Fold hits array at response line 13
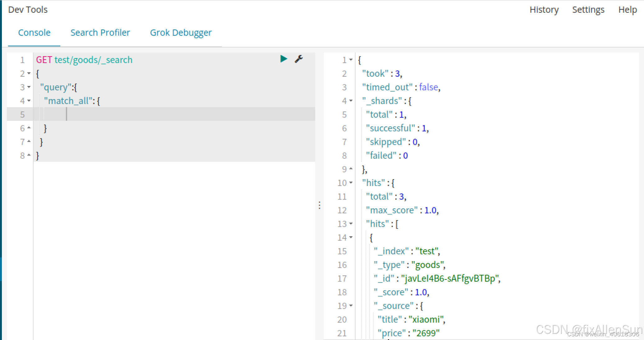The height and width of the screenshot is (340, 644). click(351, 224)
